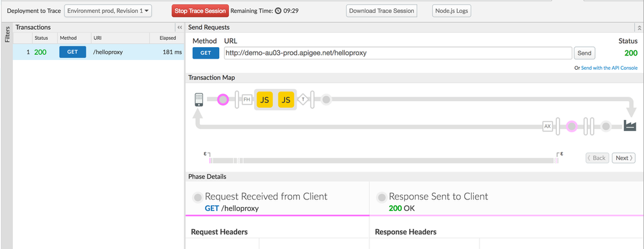Click the timeline bar under the Transaction Map
Image resolution: width=644 pixels, height=249 pixels.
click(x=384, y=161)
